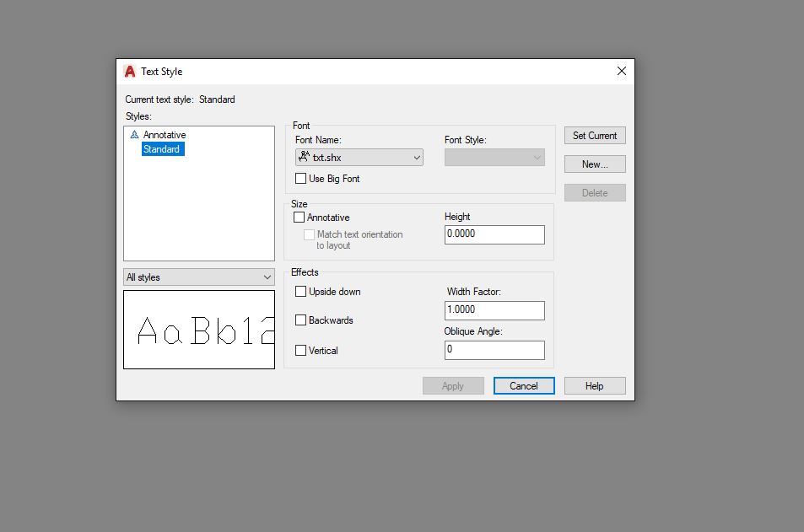
Task: Select the Annotative text style
Action: point(164,135)
